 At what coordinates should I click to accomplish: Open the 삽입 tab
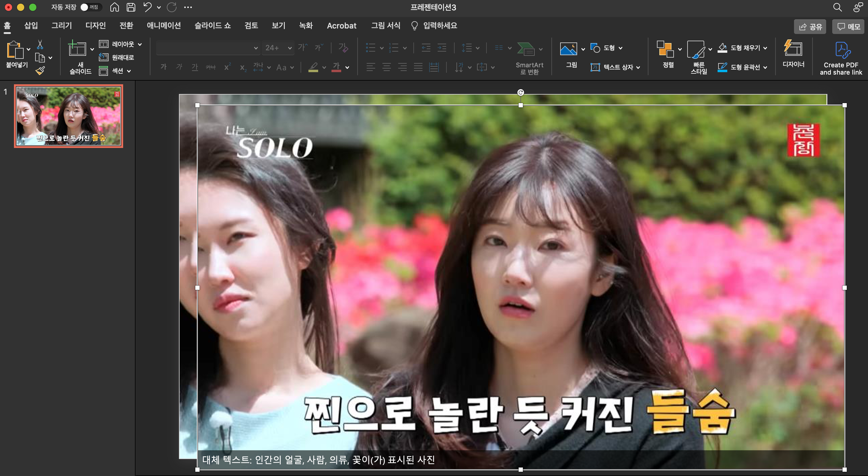click(31, 25)
